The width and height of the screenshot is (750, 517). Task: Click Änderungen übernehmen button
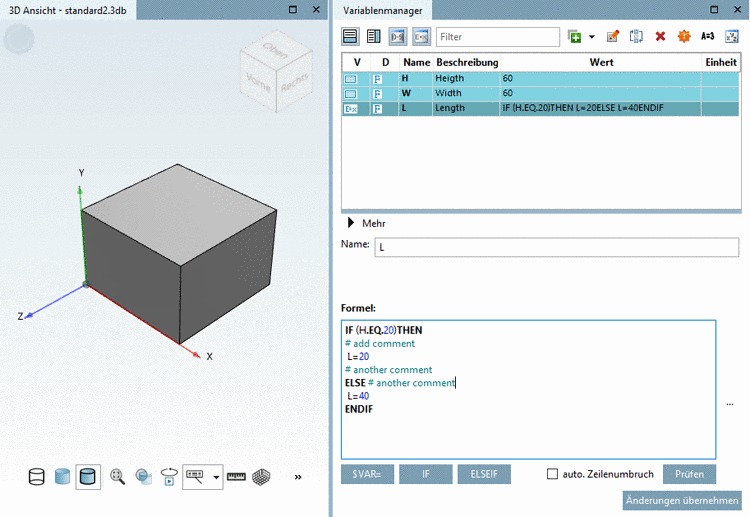[x=682, y=500]
